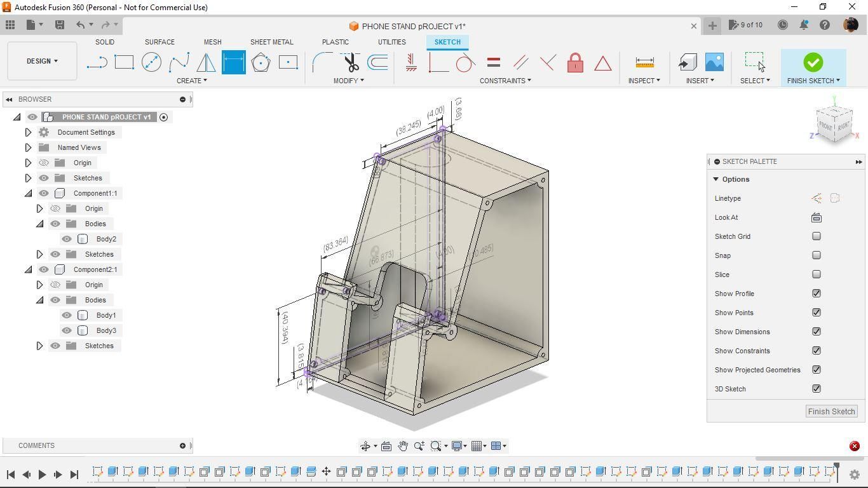Click the Lock constraint padlock icon
This screenshot has width=868, height=488.
point(575,62)
